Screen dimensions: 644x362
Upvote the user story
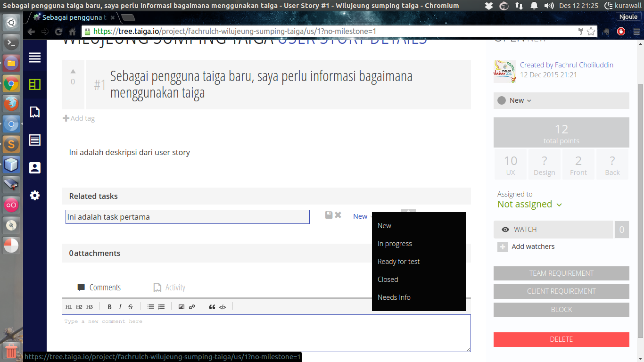73,71
